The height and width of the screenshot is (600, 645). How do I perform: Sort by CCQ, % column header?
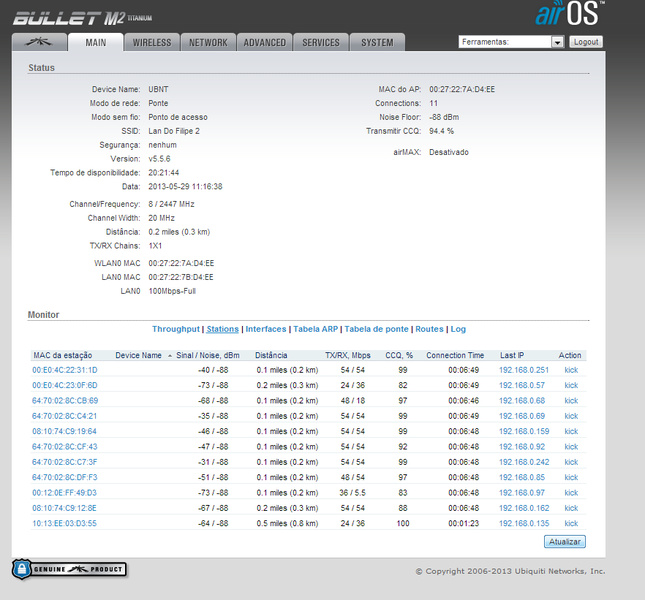[399, 355]
